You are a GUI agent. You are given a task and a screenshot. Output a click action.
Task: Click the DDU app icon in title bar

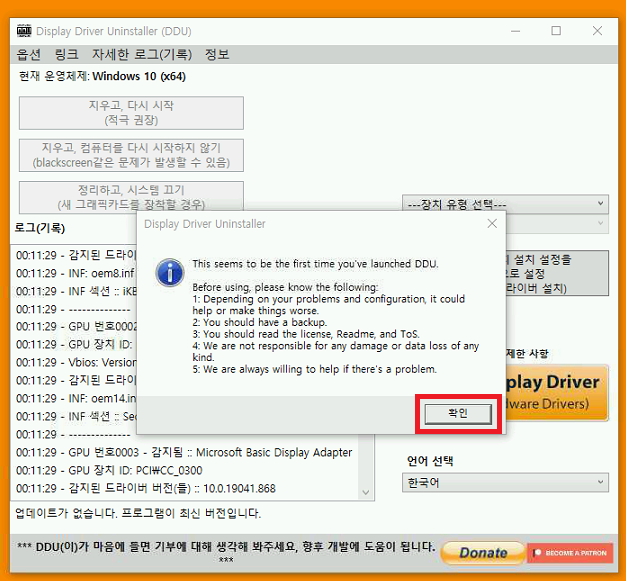point(24,31)
